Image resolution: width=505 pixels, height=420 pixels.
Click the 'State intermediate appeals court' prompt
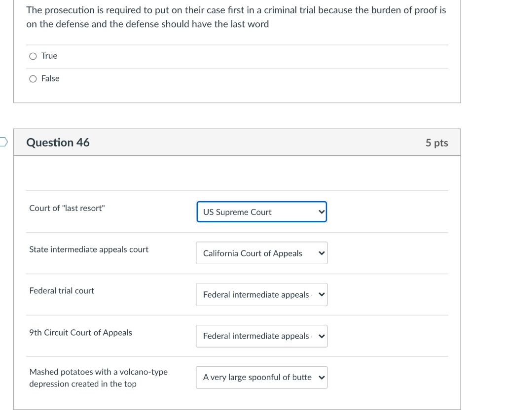coord(89,249)
